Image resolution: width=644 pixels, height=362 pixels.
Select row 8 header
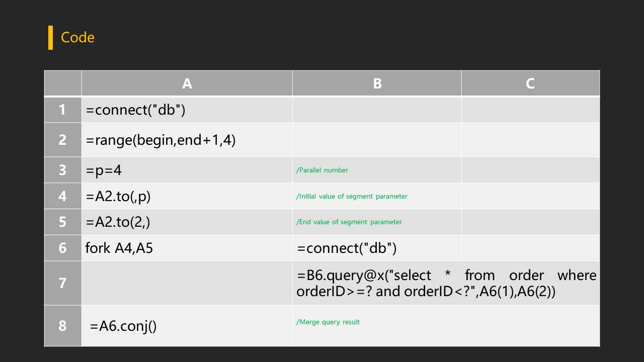click(x=62, y=326)
